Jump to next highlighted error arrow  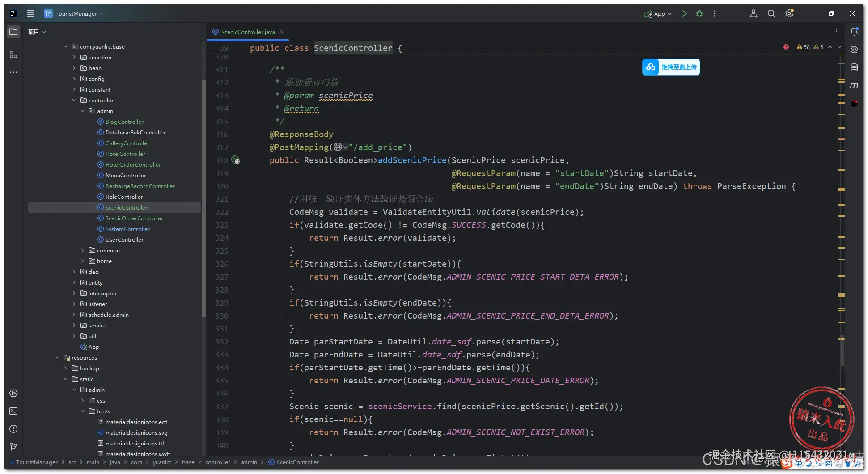pos(839,47)
